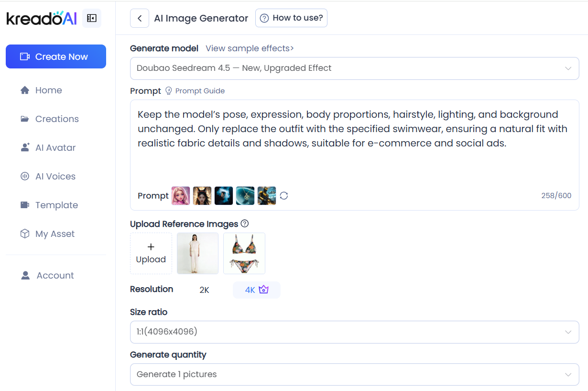
Task: Click inside the prompt text area
Action: (354, 158)
